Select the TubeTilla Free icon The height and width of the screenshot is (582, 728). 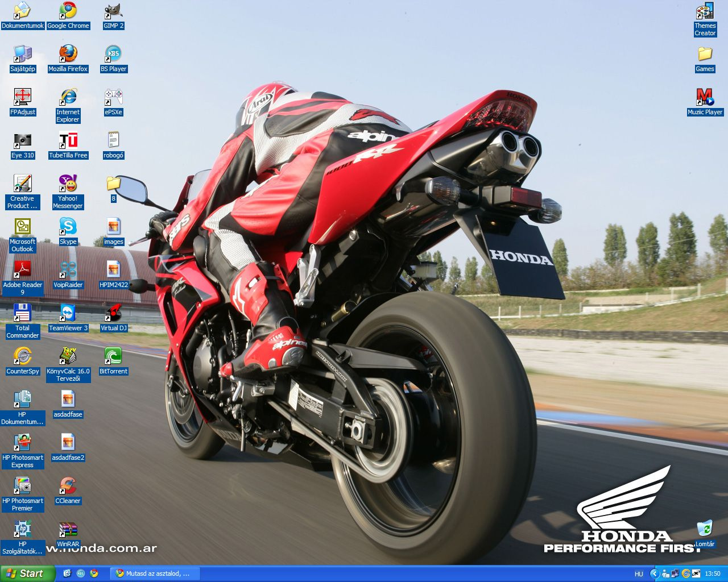tap(68, 145)
